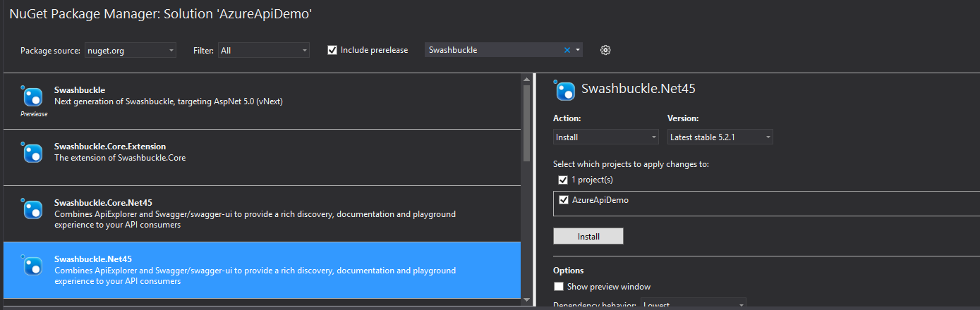Click the Swashbuckle.Core.Extension package icon
The width and height of the screenshot is (980, 310).
pyautogui.click(x=32, y=152)
